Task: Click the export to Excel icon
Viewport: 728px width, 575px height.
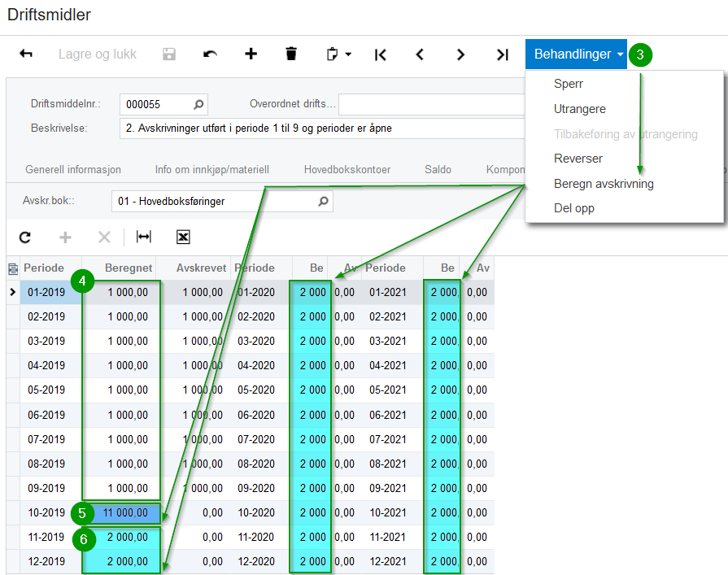Action: point(183,237)
